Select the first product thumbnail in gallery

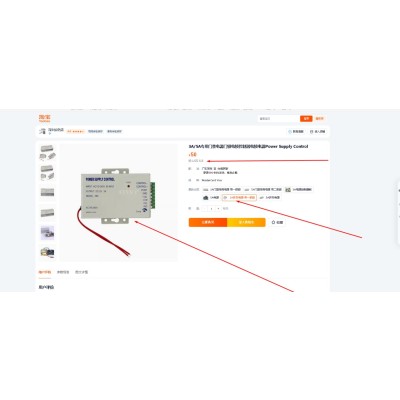coord(47,152)
